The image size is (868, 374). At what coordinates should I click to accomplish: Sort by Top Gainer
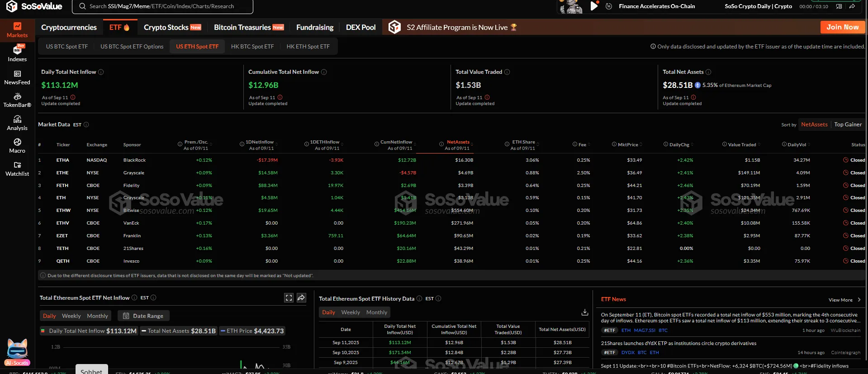(848, 125)
